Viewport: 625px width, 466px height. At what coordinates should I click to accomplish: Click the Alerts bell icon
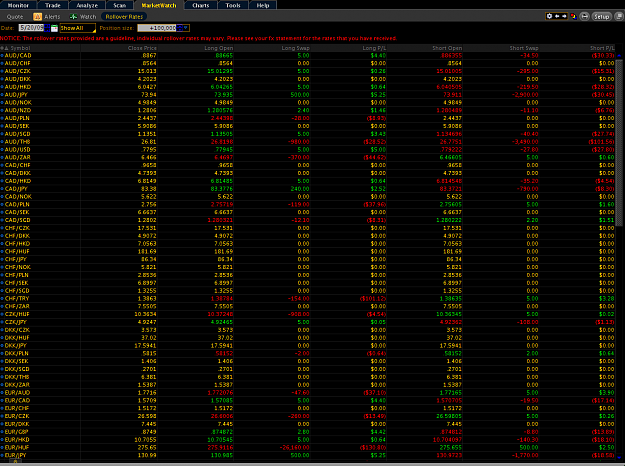click(37, 17)
